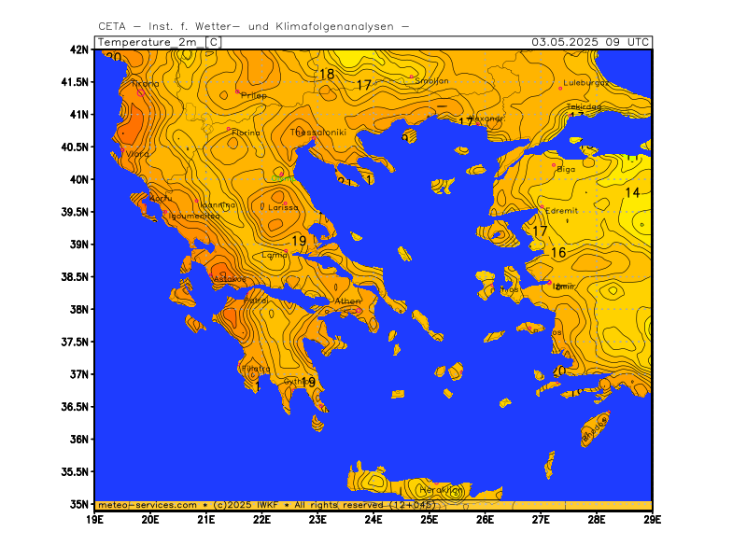Screen dimensions: 747x560
Task: Click the 21E longitude label
Action: (x=206, y=520)
